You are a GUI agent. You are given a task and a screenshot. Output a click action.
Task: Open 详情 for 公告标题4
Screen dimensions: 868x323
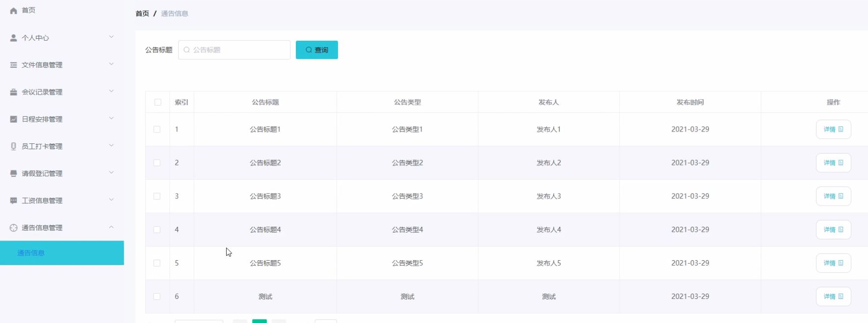click(833, 230)
